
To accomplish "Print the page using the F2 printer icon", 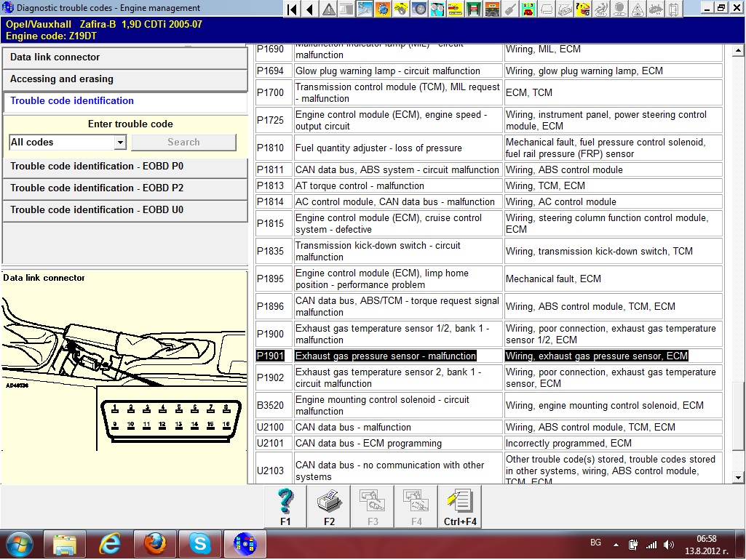I will pos(329,507).
